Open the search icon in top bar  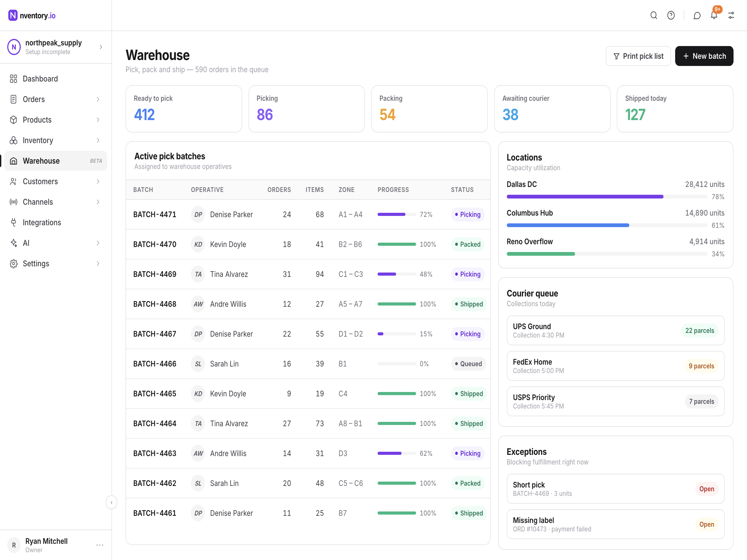(x=653, y=16)
